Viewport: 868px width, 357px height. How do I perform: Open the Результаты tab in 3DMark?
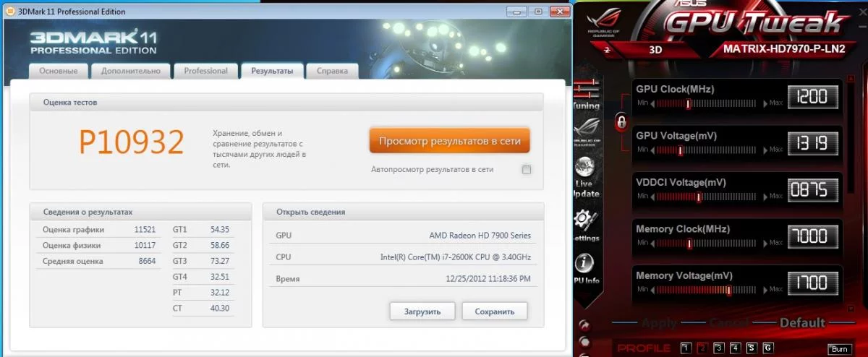click(272, 71)
